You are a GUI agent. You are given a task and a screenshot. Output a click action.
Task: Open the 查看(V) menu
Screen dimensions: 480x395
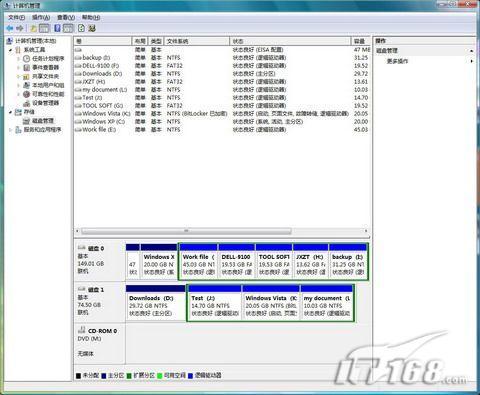tap(66, 17)
